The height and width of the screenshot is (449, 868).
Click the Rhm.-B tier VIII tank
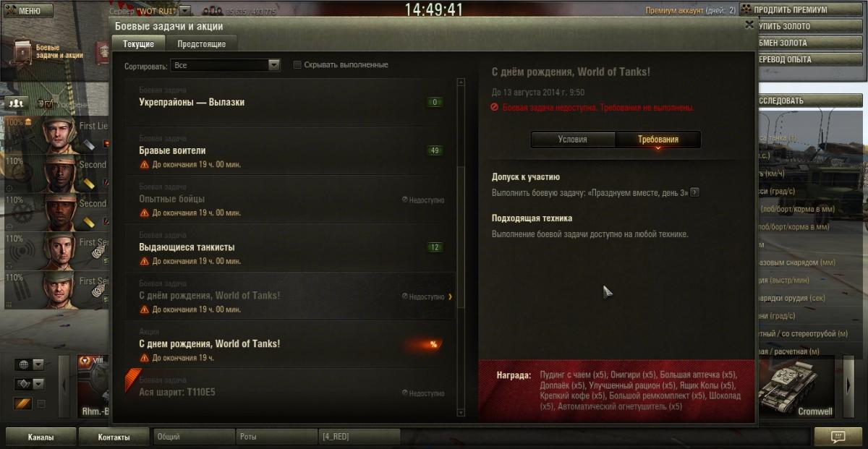[x=93, y=387]
